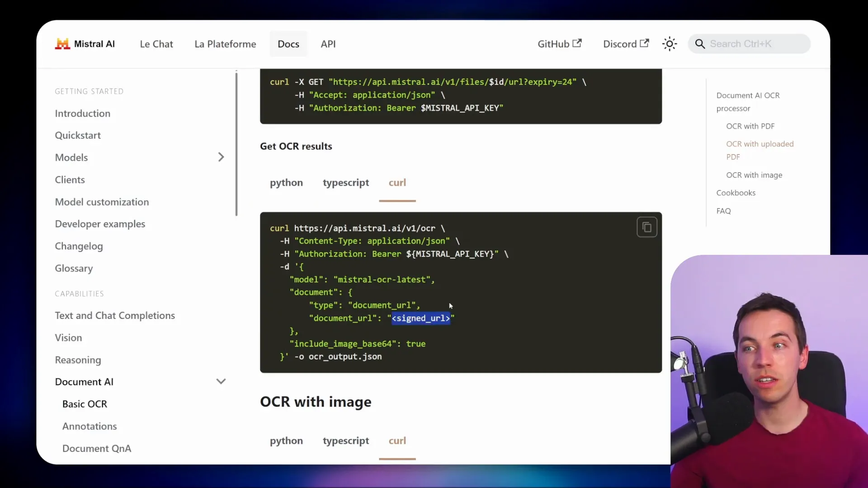The image size is (868, 488).
Task: Select Docs in the top navigation
Action: [288, 44]
